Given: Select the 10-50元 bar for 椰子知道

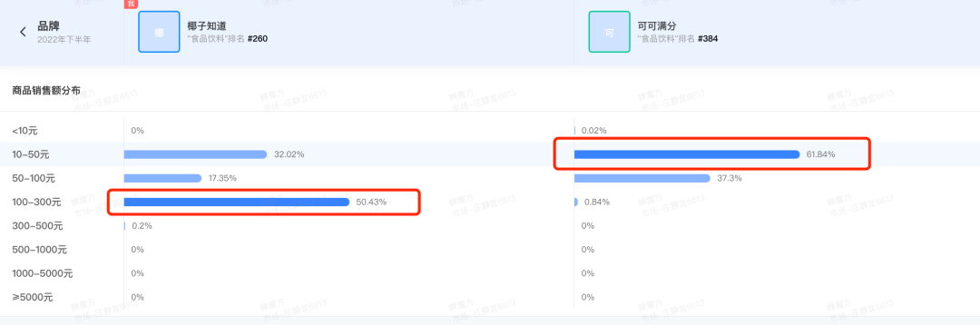Looking at the screenshot, I should 196,154.
